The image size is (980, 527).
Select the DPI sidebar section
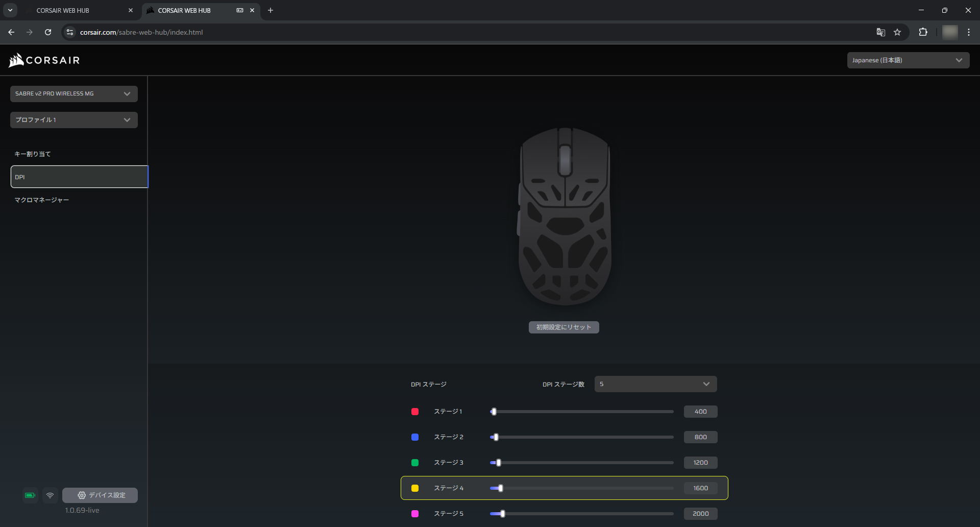[x=79, y=177]
